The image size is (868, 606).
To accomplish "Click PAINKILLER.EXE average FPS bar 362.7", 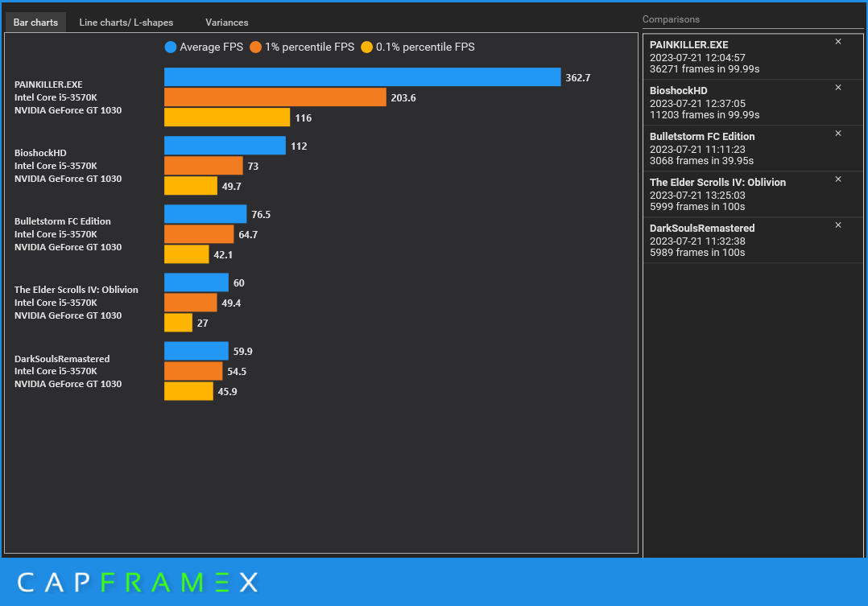I will click(x=362, y=77).
